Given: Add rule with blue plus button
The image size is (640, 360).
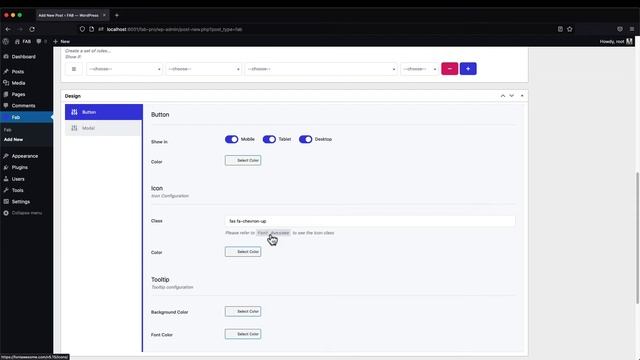Looking at the screenshot, I should click(468, 69).
